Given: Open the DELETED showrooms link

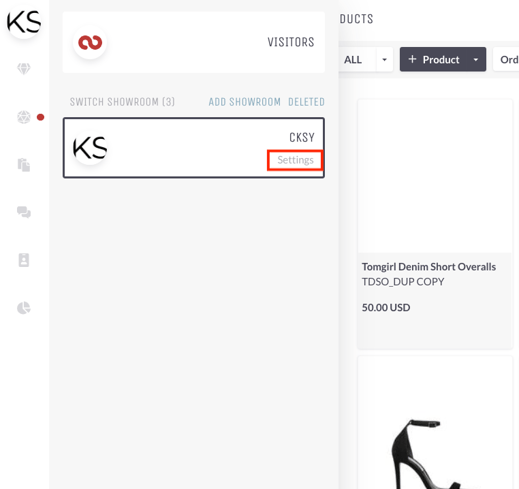Looking at the screenshot, I should tap(306, 102).
